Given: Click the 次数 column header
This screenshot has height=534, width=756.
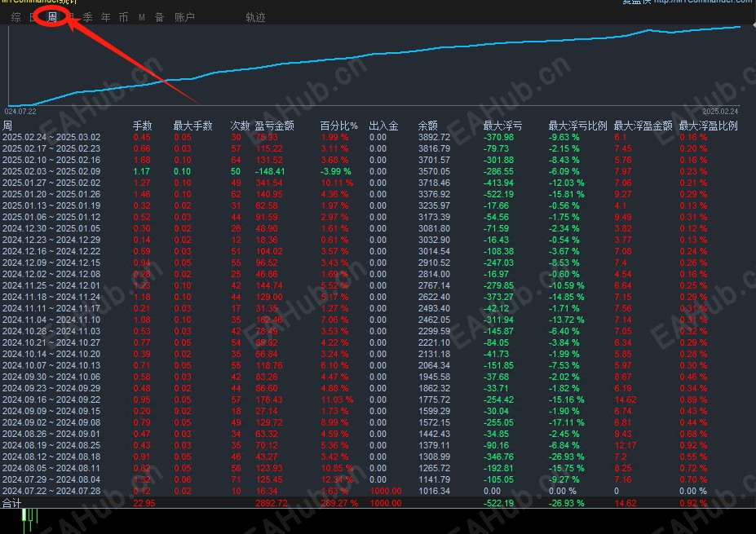Looking at the screenshot, I should [x=240, y=126].
